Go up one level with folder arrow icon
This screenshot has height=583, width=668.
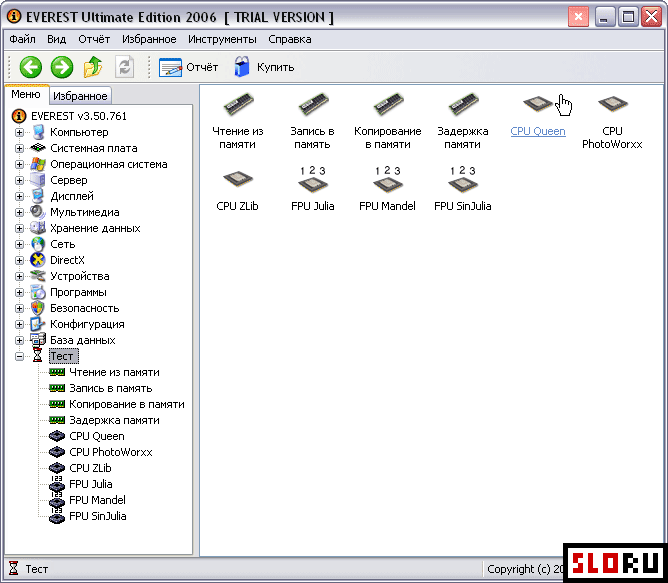click(93, 67)
